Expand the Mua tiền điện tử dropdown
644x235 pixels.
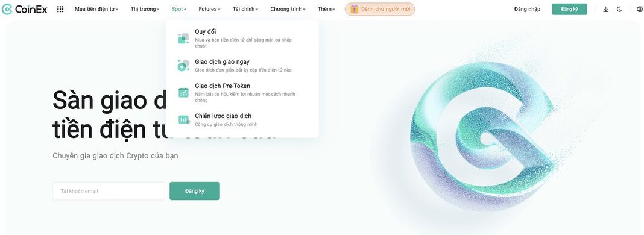(96, 9)
